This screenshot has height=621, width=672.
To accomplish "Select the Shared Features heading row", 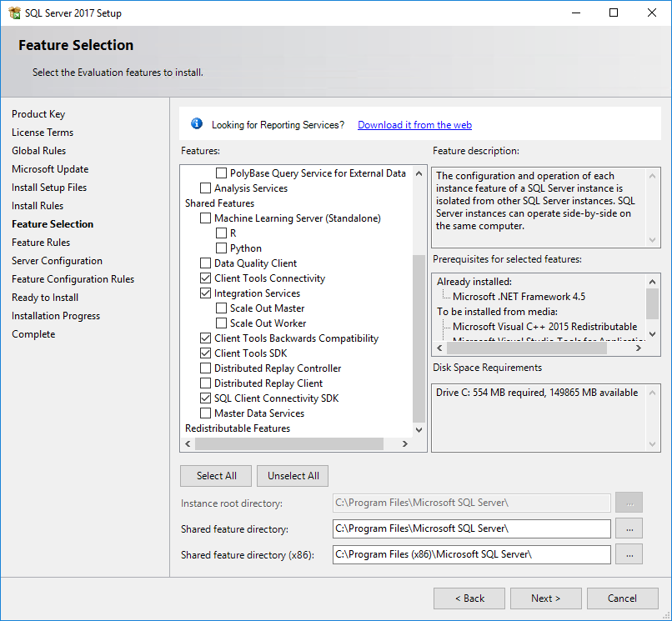I will pyautogui.click(x=219, y=203).
